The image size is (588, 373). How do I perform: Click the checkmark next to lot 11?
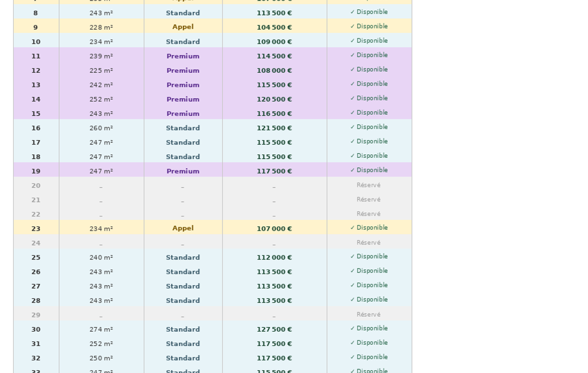pos(352,55)
